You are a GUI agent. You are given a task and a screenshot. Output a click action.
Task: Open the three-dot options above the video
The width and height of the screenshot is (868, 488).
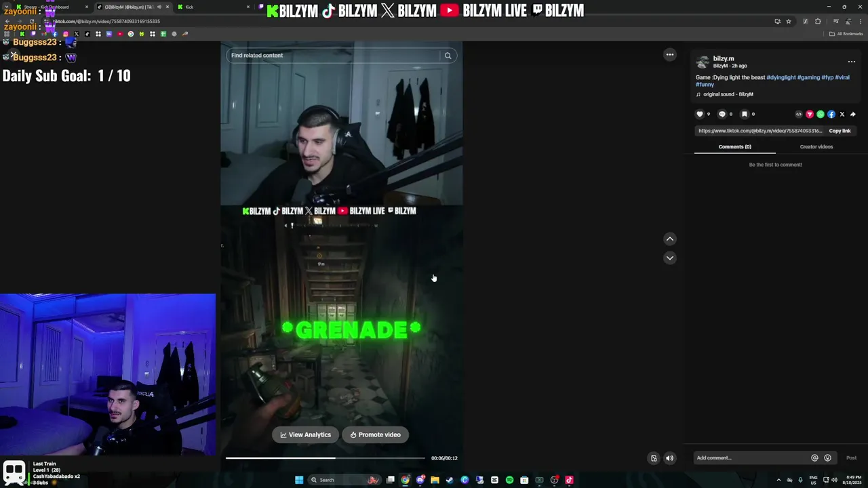pos(670,55)
